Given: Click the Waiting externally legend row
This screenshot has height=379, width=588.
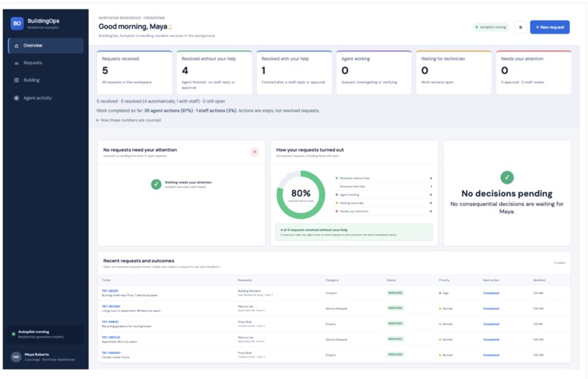Looking at the screenshot, I should [x=384, y=203].
